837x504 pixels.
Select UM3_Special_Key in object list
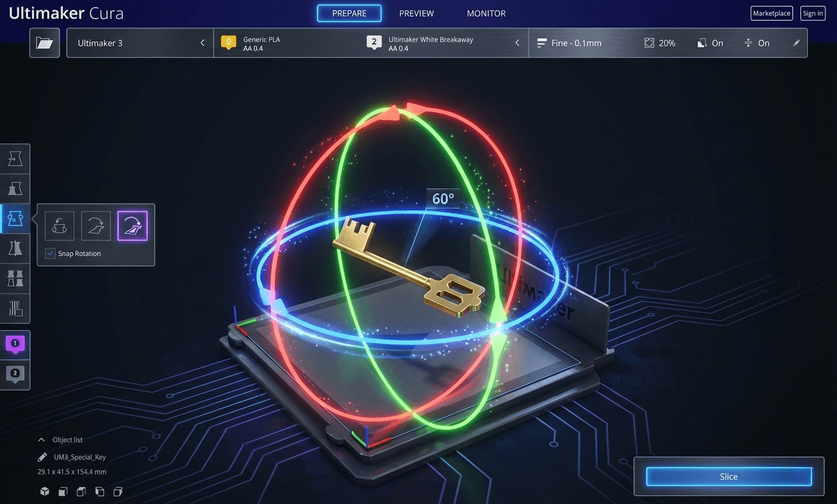click(80, 457)
